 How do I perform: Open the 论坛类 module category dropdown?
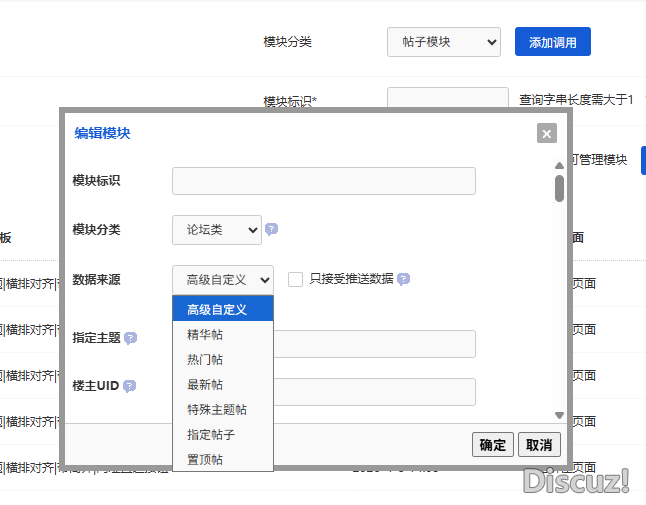[216, 229]
